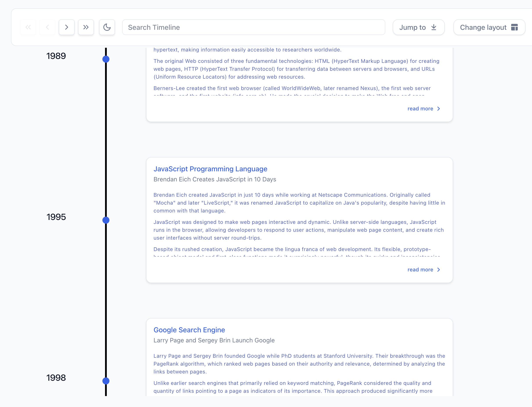This screenshot has height=407, width=532.
Task: Click the skip-to-start double-left arrow icon
Action: coord(28,27)
